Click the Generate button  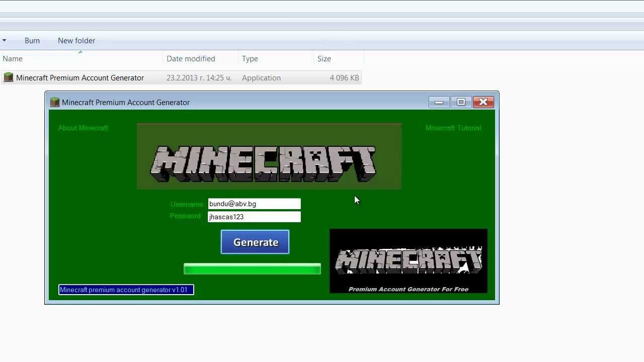pyautogui.click(x=255, y=242)
